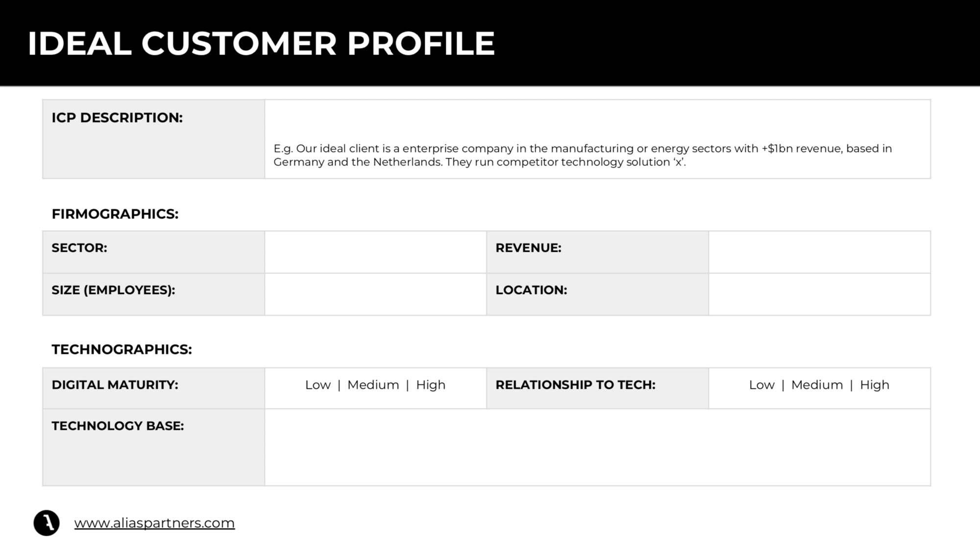Click the Technographics section heading
This screenshot has width=980, height=548.
pos(122,349)
